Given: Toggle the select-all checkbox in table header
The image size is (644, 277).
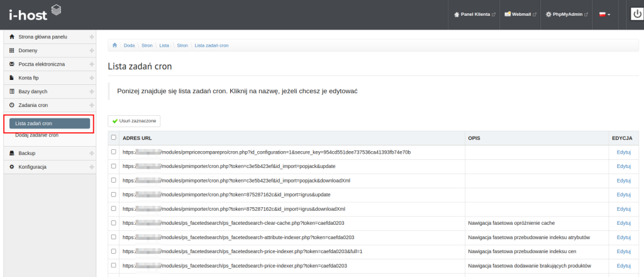Looking at the screenshot, I should pos(114,138).
